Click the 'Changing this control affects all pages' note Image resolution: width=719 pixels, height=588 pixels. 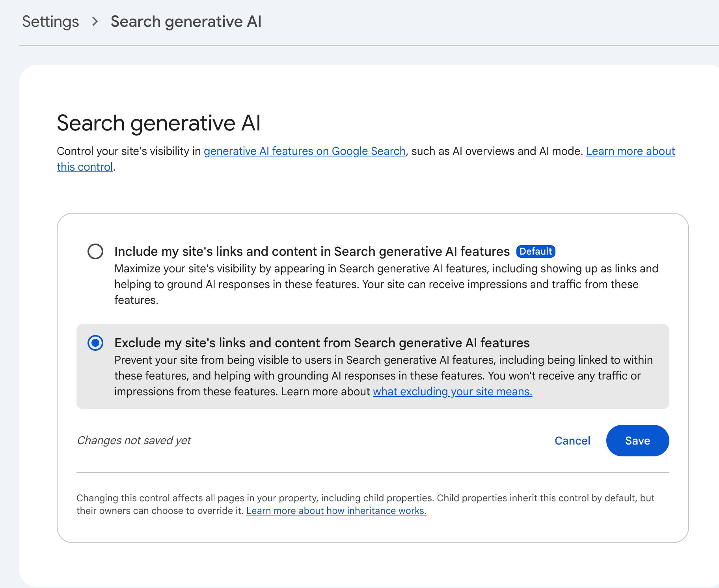(365, 504)
